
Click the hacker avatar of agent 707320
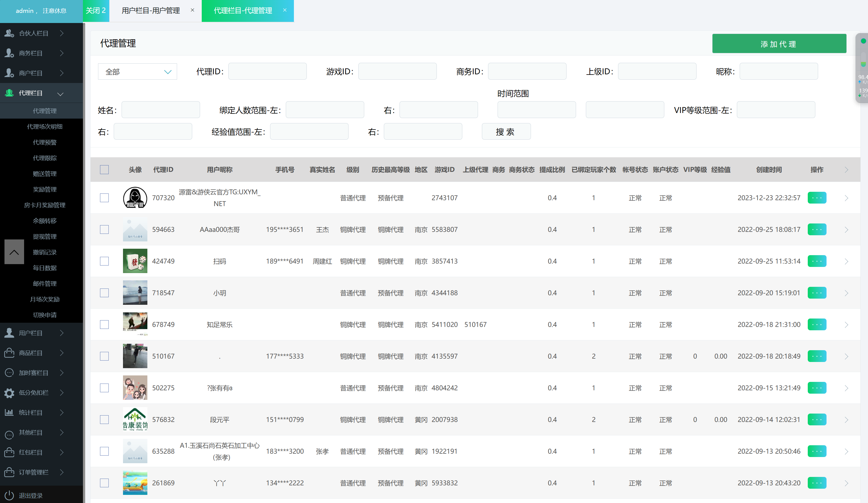[135, 198]
